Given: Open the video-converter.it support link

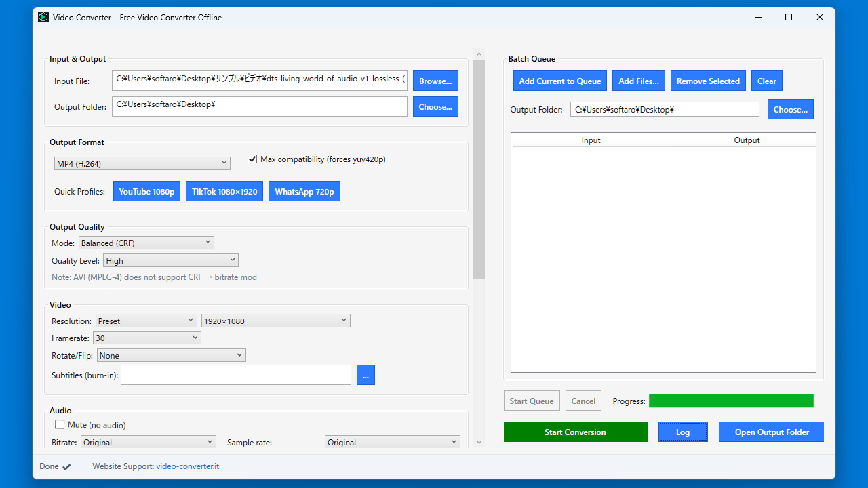Looking at the screenshot, I should (x=187, y=466).
